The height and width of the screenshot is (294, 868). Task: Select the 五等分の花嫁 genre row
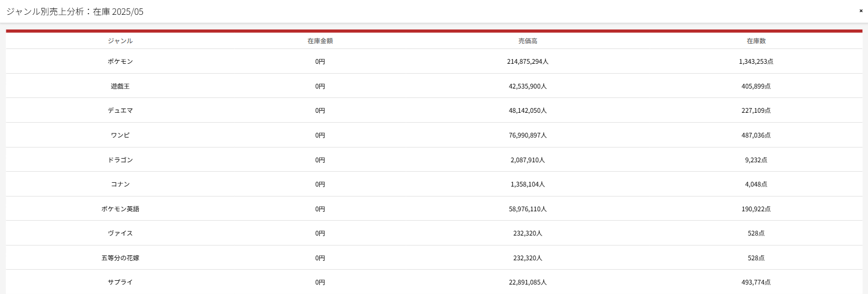[434, 258]
